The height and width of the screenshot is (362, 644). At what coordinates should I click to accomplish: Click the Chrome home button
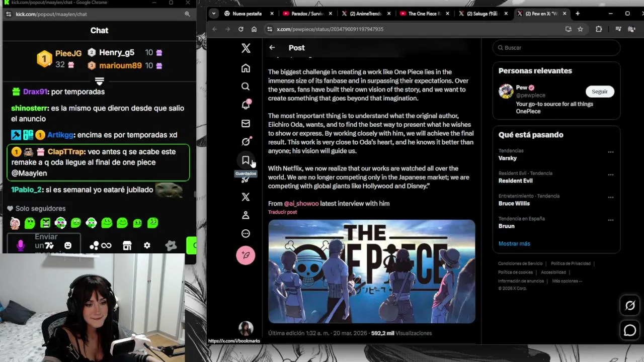pos(254,29)
